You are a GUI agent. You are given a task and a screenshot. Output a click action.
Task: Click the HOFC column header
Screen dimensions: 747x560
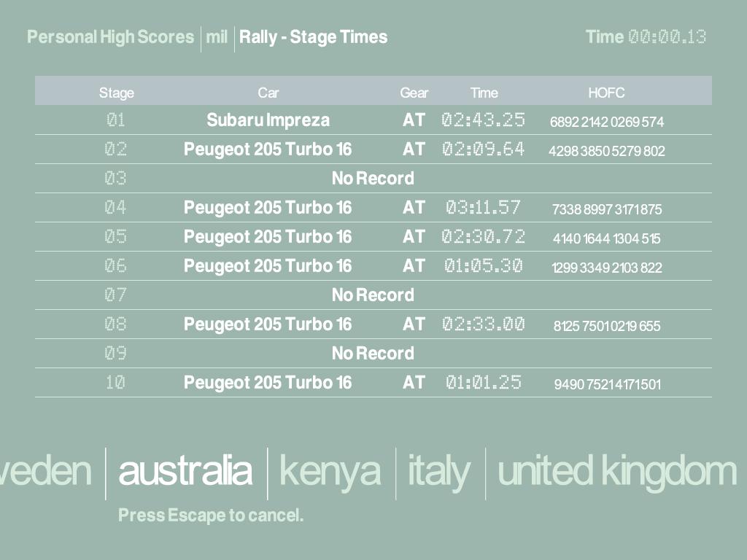606,93
